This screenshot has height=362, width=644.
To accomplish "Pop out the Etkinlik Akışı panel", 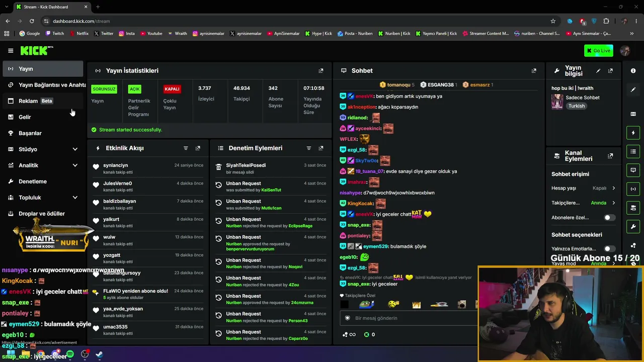I will click(198, 148).
